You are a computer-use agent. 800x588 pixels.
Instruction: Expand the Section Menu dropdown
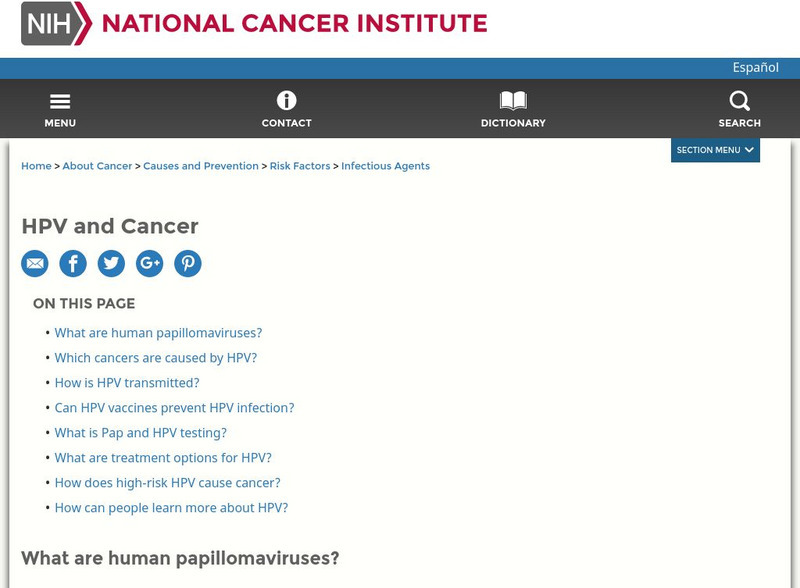tap(710, 148)
